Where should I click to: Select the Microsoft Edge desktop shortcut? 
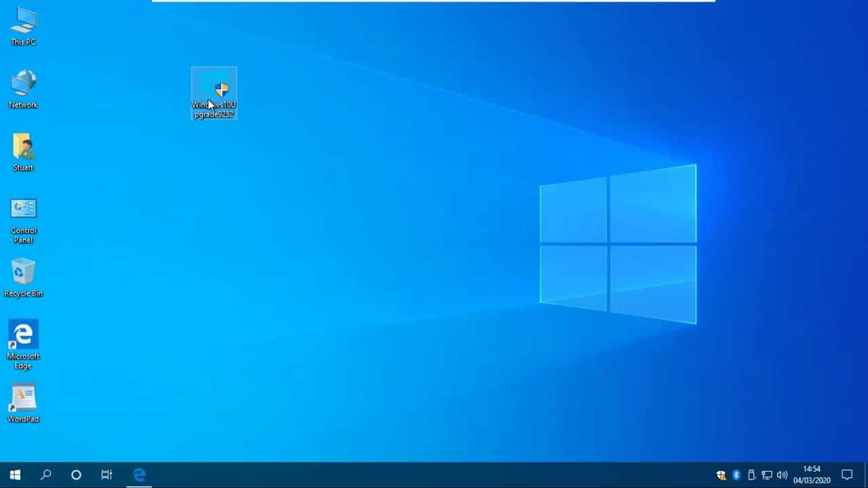[23, 345]
